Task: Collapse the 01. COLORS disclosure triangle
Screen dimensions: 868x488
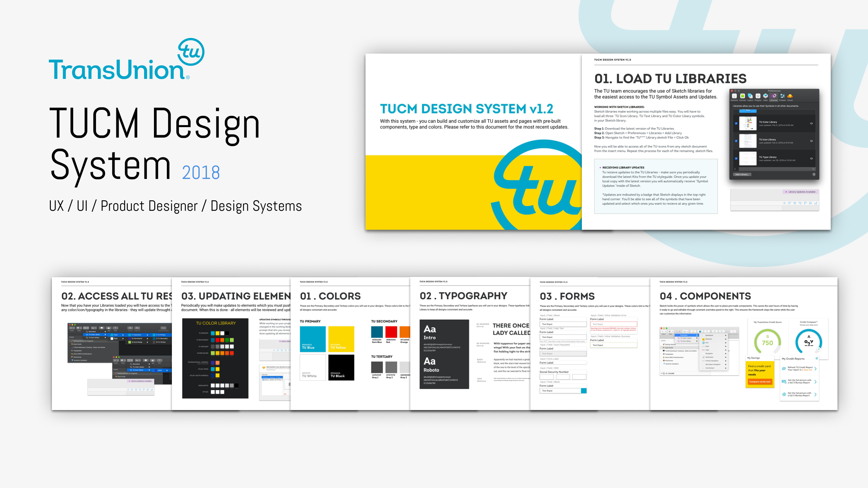Action: point(661,373)
